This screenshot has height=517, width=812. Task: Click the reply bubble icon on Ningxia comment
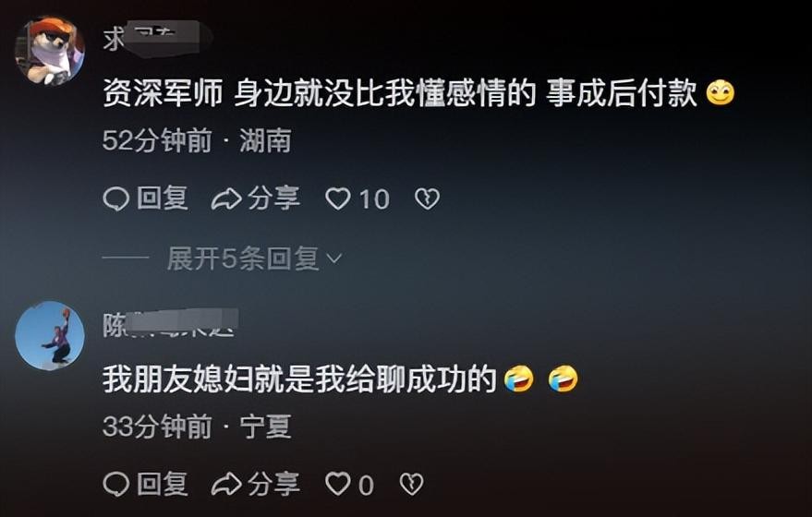[x=116, y=485]
